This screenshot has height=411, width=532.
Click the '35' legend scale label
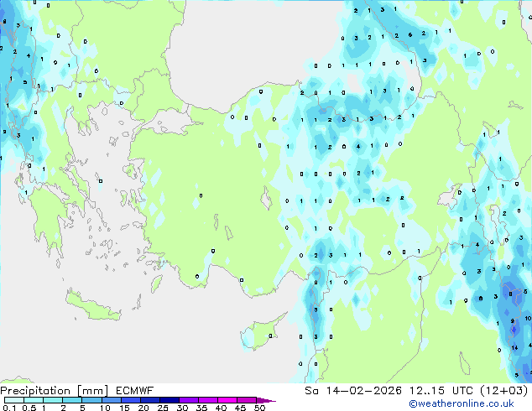tap(201, 408)
